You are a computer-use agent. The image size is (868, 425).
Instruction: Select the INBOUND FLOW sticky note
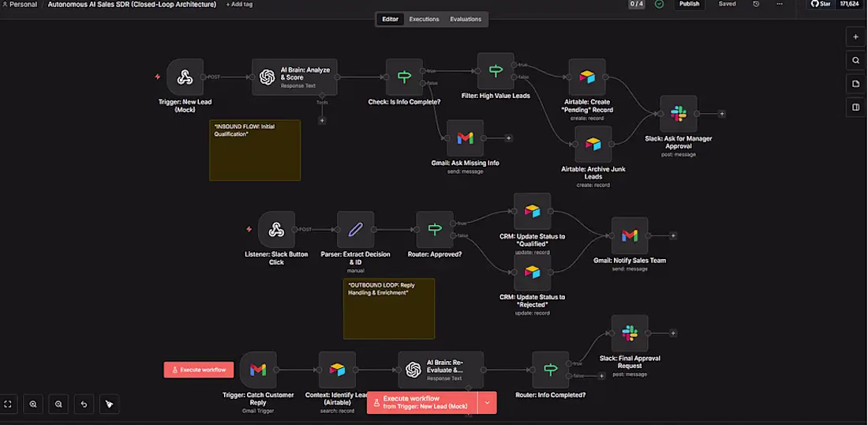[255, 150]
